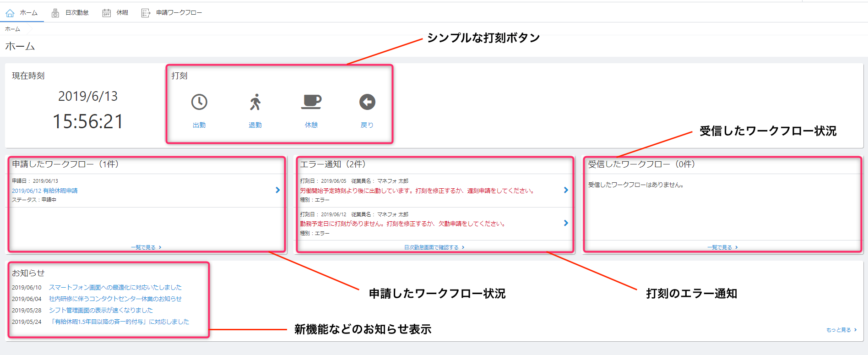Viewport: 868px width, 355px height.
Task: Click the home icon in navigation bar
Action: pyautogui.click(x=10, y=13)
